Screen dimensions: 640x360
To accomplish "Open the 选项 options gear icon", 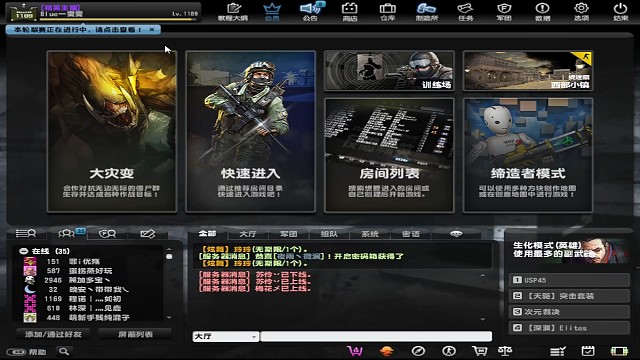I will pos(581,12).
